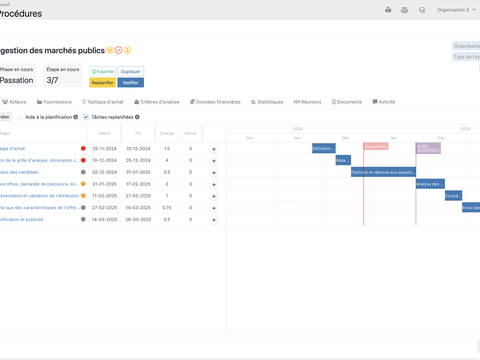Click the 26-03-2025 end date cell
The width and height of the screenshot is (480, 360).
tap(138, 219)
